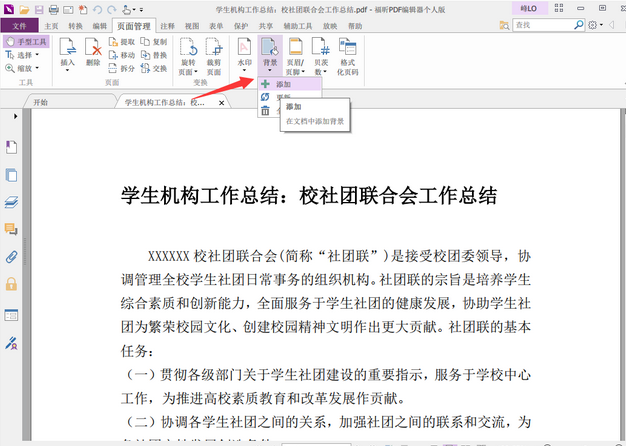Image resolution: width=626 pixels, height=446 pixels.
Task: Open the layers panel in sidebar
Action: 11,202
